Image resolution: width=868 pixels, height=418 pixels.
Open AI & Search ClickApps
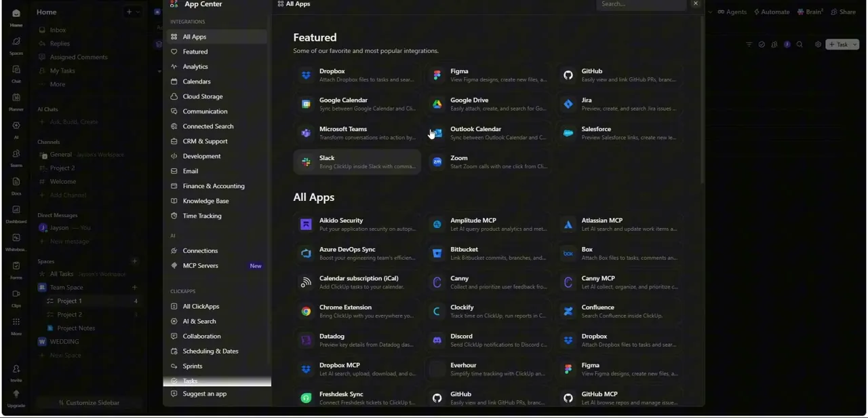[x=217, y=321]
